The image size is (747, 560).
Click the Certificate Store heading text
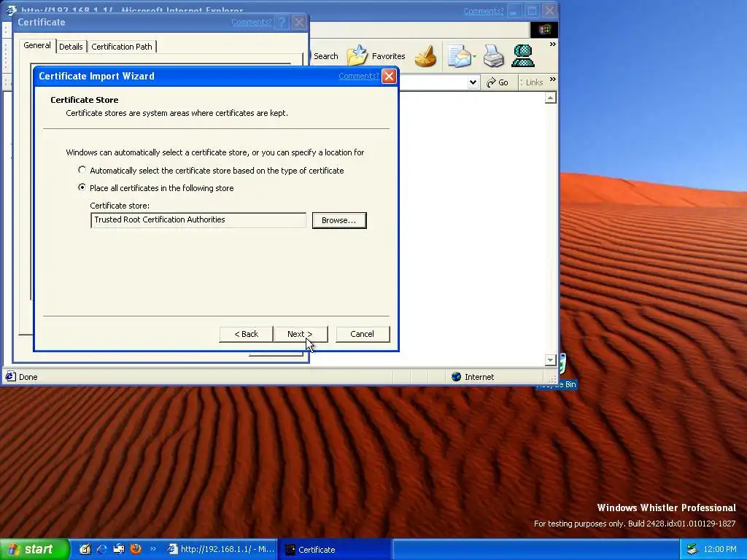pos(85,99)
